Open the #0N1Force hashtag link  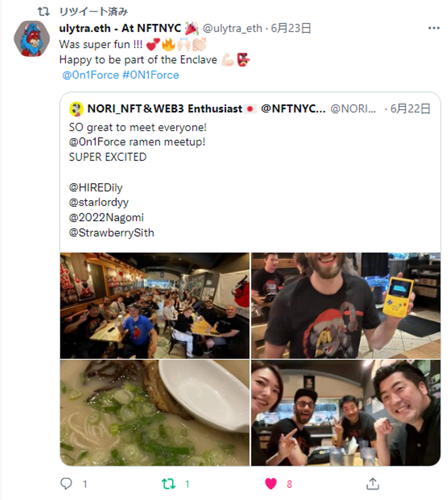pyautogui.click(x=151, y=75)
